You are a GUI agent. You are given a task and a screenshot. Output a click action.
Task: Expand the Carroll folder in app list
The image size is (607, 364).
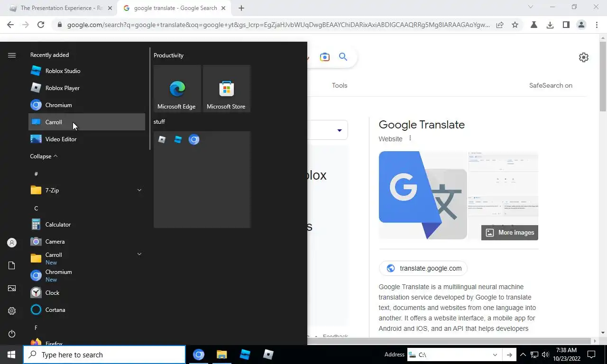pos(139,255)
